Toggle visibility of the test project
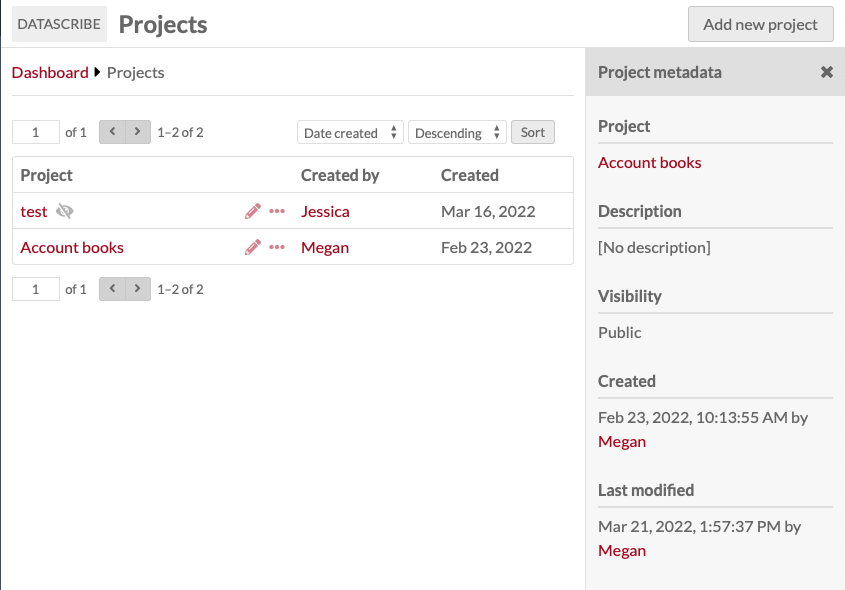845x590 pixels. tap(64, 211)
